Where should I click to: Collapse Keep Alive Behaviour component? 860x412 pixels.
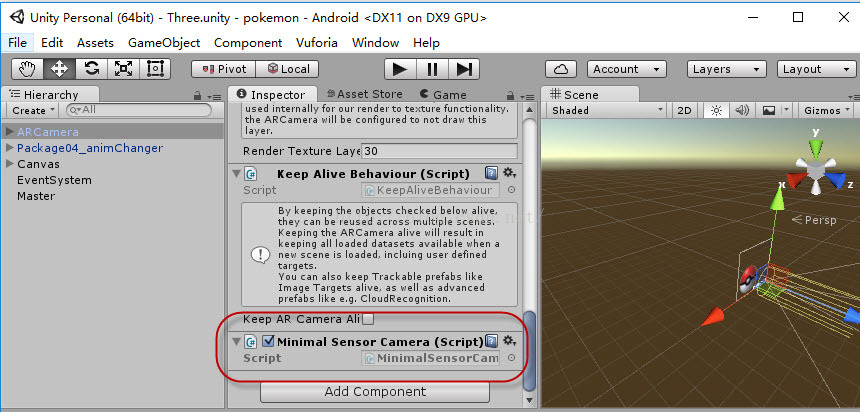click(236, 174)
